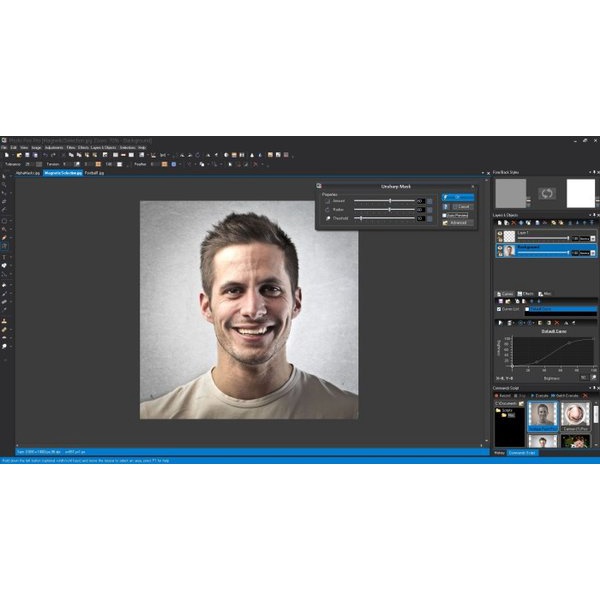
Task: Open the Layers & Objects menu
Action: (103, 148)
